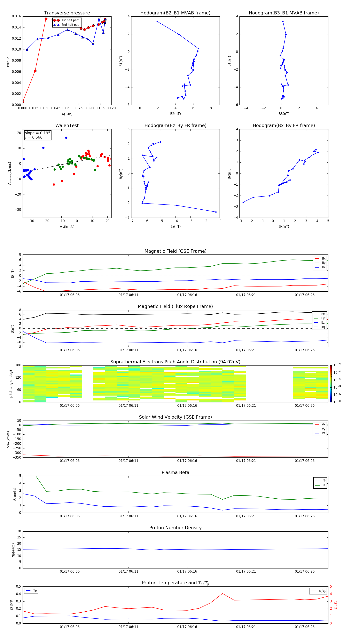
Task: Click the 'V_remaining(km/s)' y-axis label
Action: pyautogui.click(x=10, y=173)
